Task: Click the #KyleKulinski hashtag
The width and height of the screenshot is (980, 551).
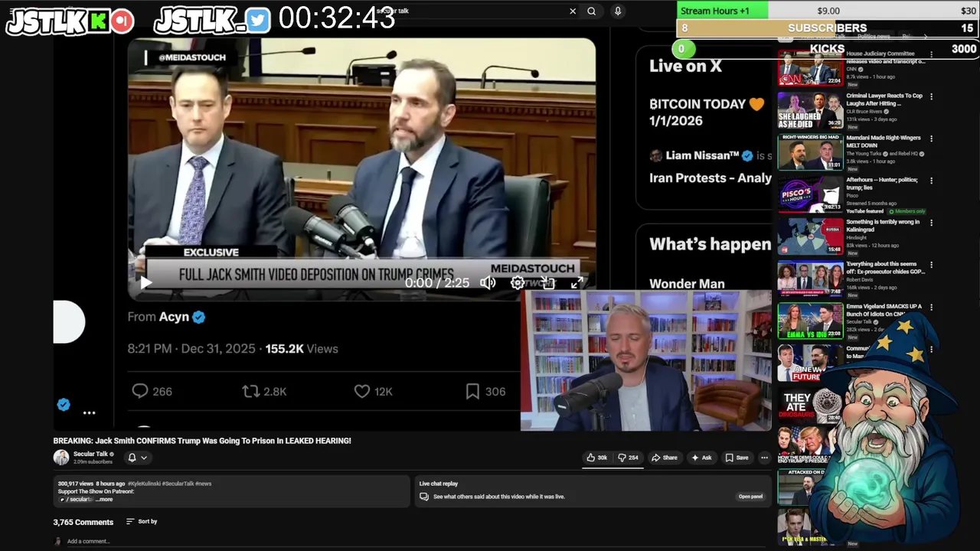Action: point(144,484)
